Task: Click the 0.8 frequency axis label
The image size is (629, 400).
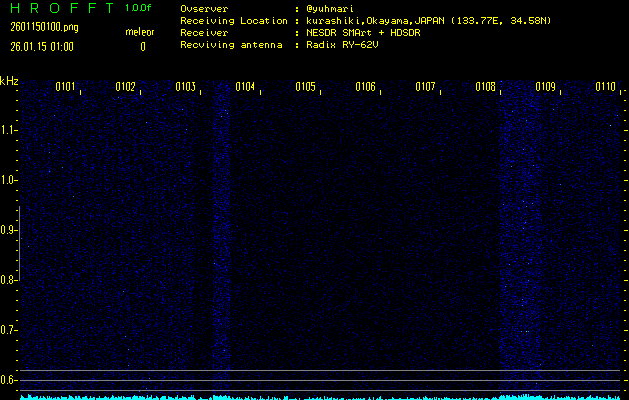Action: 8,280
